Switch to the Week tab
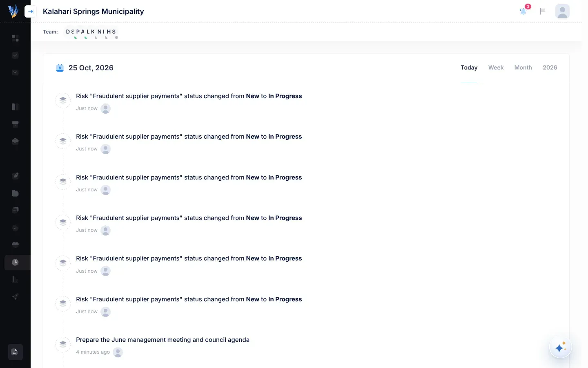Image resolution: width=588 pixels, height=368 pixels. click(496, 67)
